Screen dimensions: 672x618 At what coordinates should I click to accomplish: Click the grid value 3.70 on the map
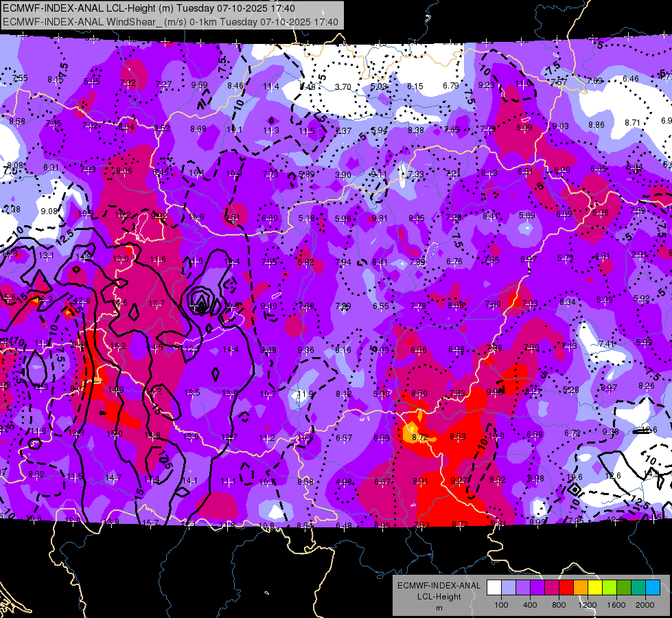[x=343, y=87]
